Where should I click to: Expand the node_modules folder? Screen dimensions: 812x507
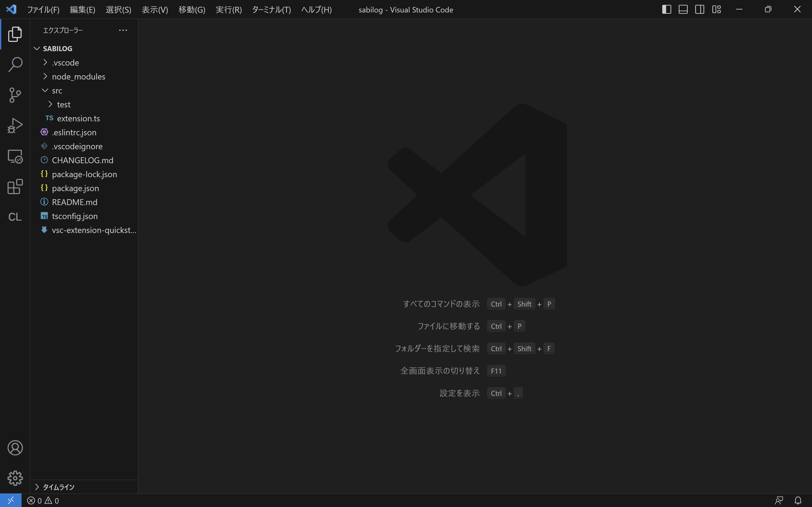tap(84, 77)
